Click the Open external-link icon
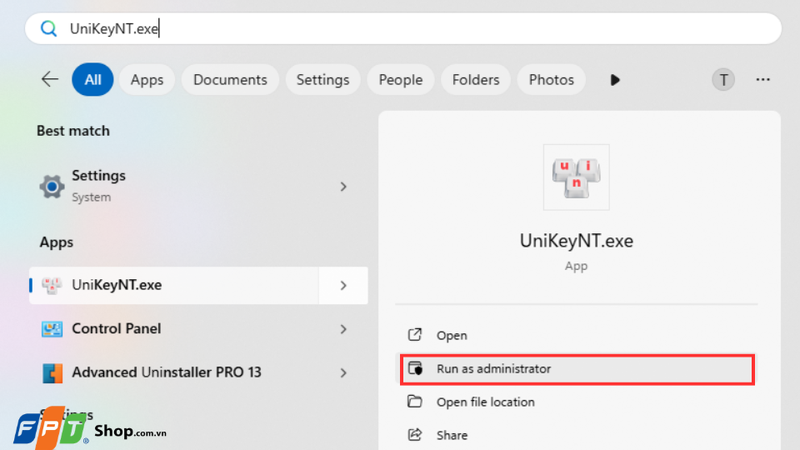 point(415,335)
